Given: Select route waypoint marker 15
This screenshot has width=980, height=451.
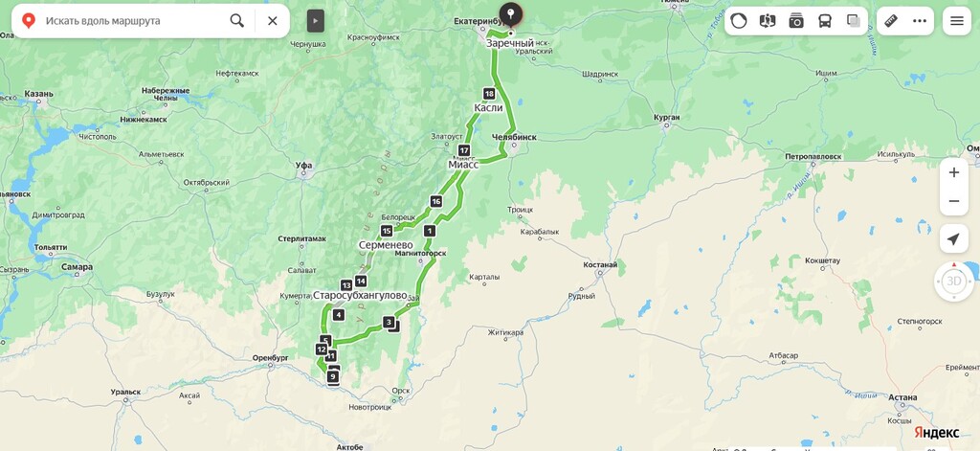Looking at the screenshot, I should point(387,231).
